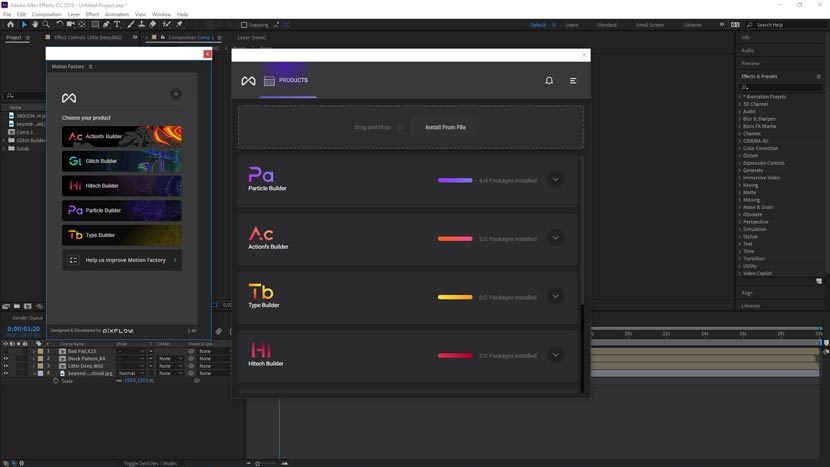Click Type Builder yellow progress bar
Image resolution: width=830 pixels, height=467 pixels.
click(x=455, y=297)
